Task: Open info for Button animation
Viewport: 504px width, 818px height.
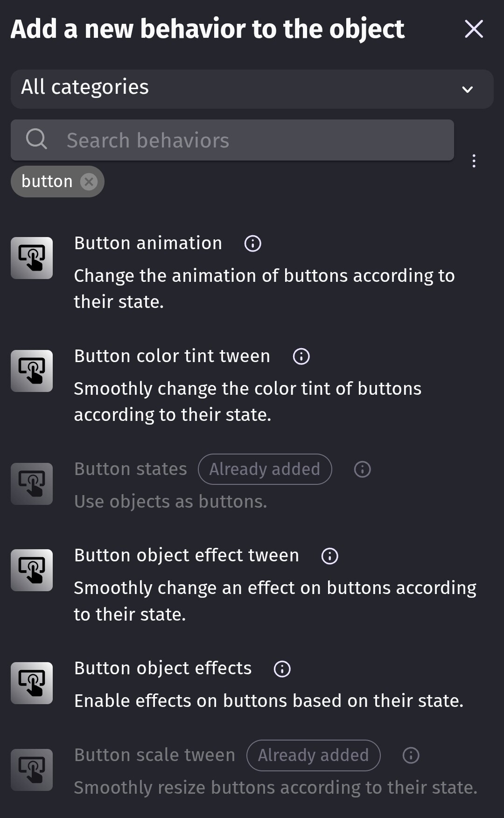Action: 253,244
